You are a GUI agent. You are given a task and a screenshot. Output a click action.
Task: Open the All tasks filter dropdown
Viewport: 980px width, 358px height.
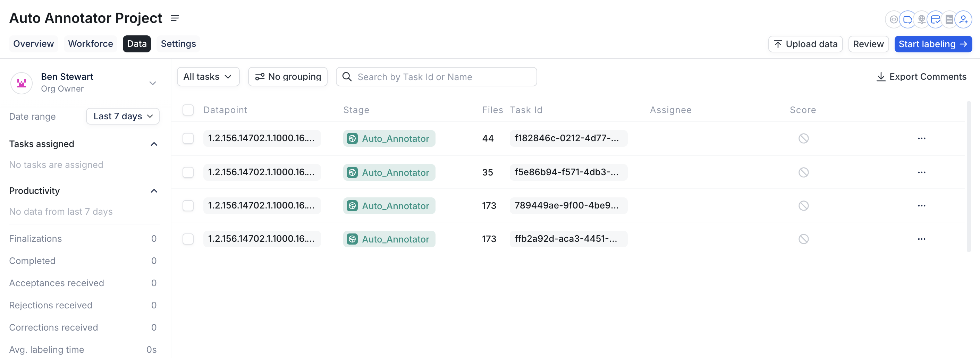pos(208,77)
